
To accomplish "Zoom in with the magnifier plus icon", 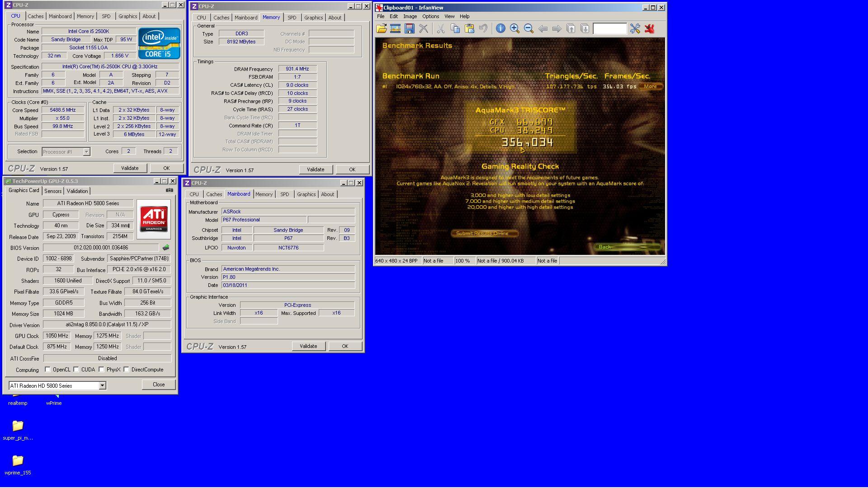I will (x=514, y=28).
